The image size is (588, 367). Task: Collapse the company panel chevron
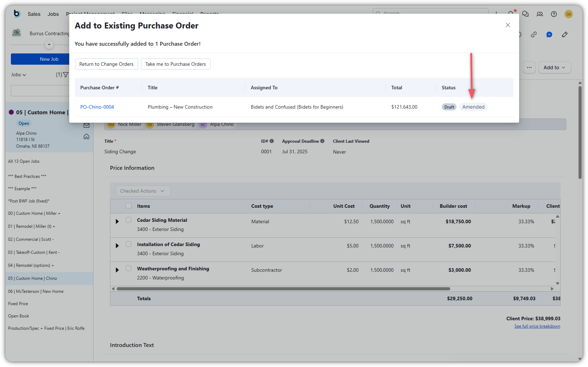click(49, 45)
